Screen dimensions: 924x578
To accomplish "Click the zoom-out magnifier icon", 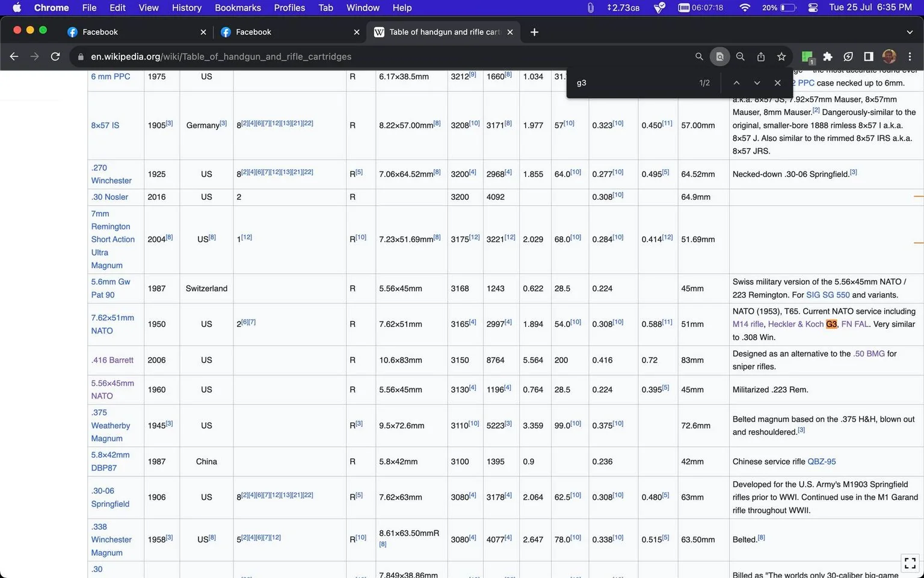I will coord(741,57).
